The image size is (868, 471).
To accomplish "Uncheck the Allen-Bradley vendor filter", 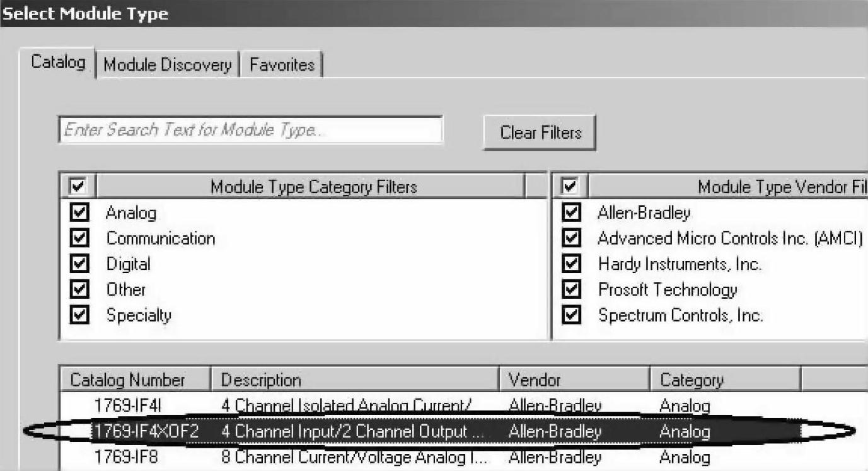I will pos(571,212).
